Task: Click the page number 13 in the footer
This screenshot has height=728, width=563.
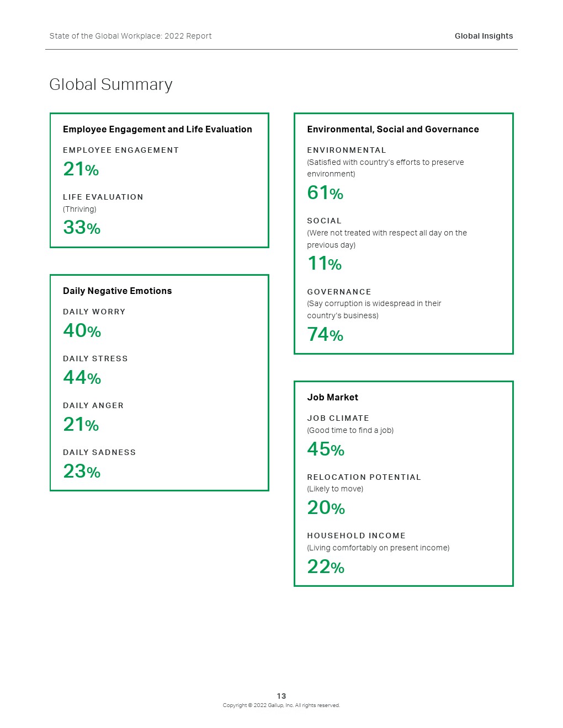Action: (281, 696)
